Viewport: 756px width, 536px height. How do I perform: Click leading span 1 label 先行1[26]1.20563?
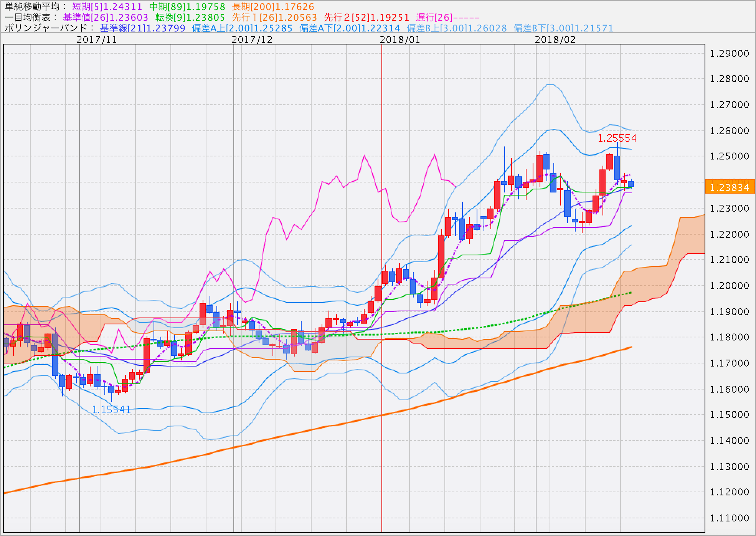[275, 17]
